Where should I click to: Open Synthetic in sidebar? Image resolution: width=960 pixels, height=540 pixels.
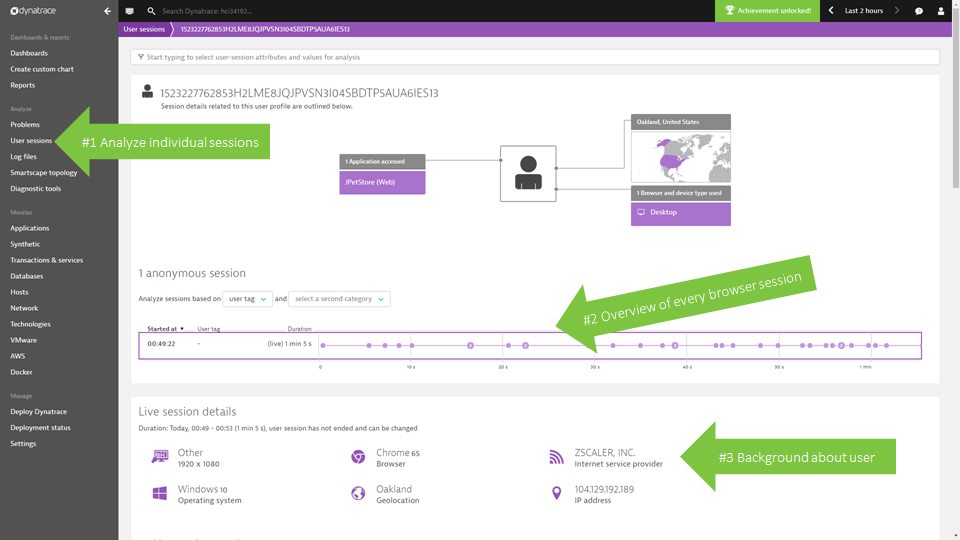tap(25, 244)
